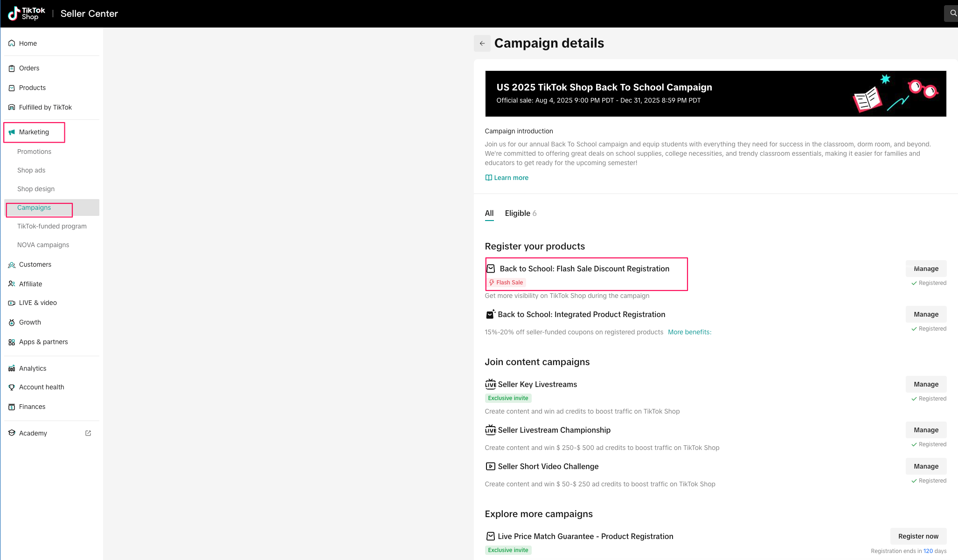Open Orders from the sidebar
Viewport: 958px width, 560px height.
(x=29, y=68)
